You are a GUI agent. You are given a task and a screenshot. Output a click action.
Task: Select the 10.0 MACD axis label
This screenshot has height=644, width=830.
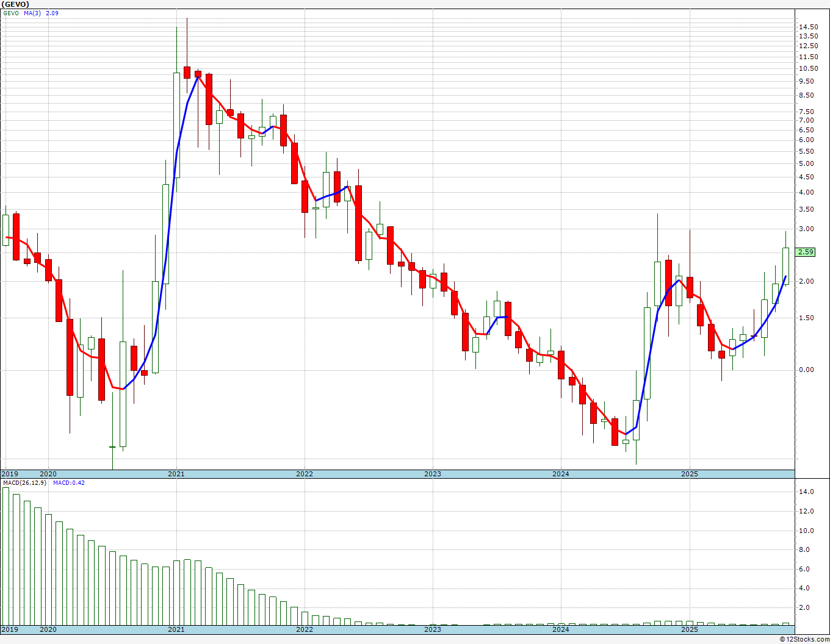[x=806, y=531]
